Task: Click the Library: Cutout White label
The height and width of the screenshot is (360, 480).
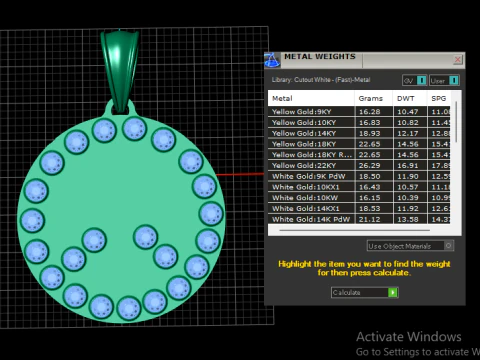Action: coord(321,80)
